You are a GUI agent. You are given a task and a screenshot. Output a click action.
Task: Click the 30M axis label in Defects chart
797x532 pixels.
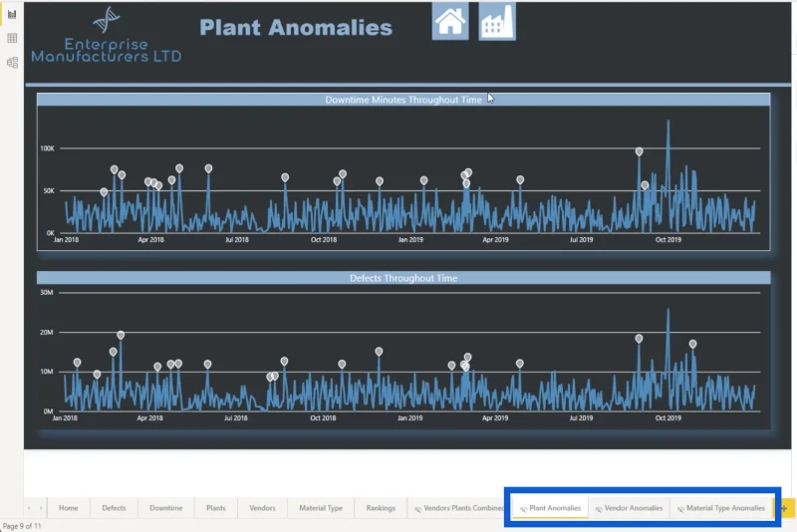pyautogui.click(x=46, y=292)
